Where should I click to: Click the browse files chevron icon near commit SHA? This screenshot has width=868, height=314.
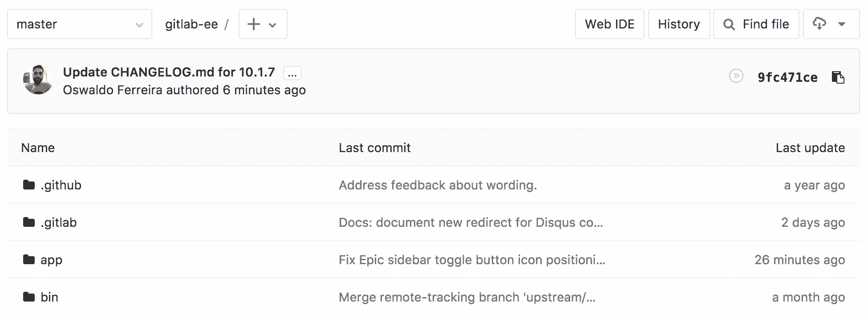pyautogui.click(x=737, y=76)
